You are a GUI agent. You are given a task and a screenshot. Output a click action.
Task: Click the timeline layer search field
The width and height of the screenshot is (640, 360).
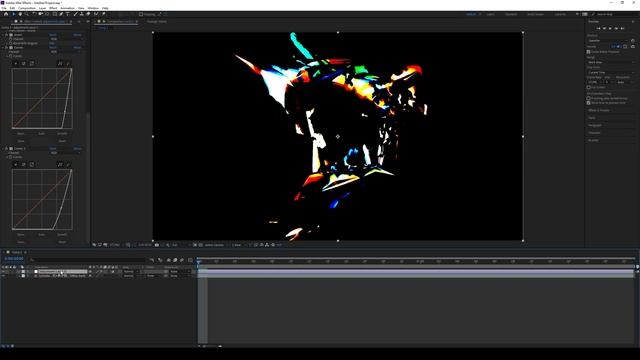87,260
